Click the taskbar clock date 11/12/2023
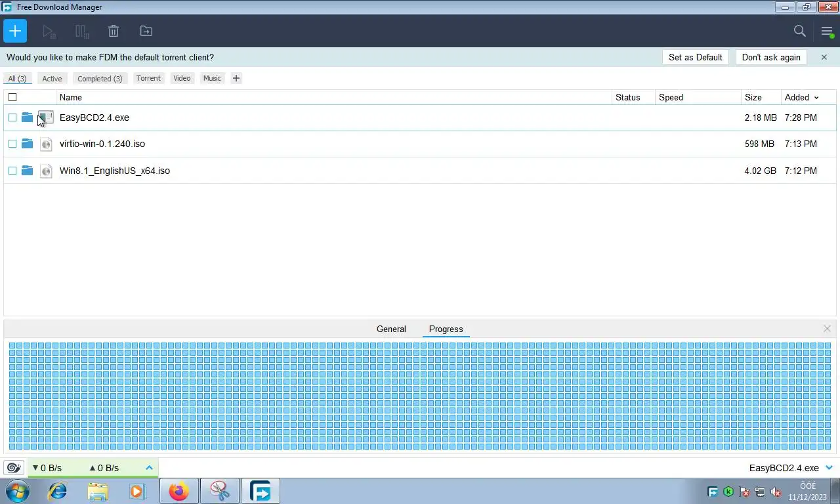840x504 pixels. (x=808, y=497)
